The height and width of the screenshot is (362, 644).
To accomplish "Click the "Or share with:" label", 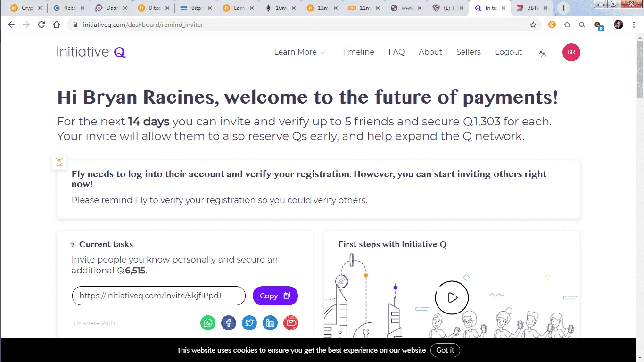I will click(x=95, y=323).
